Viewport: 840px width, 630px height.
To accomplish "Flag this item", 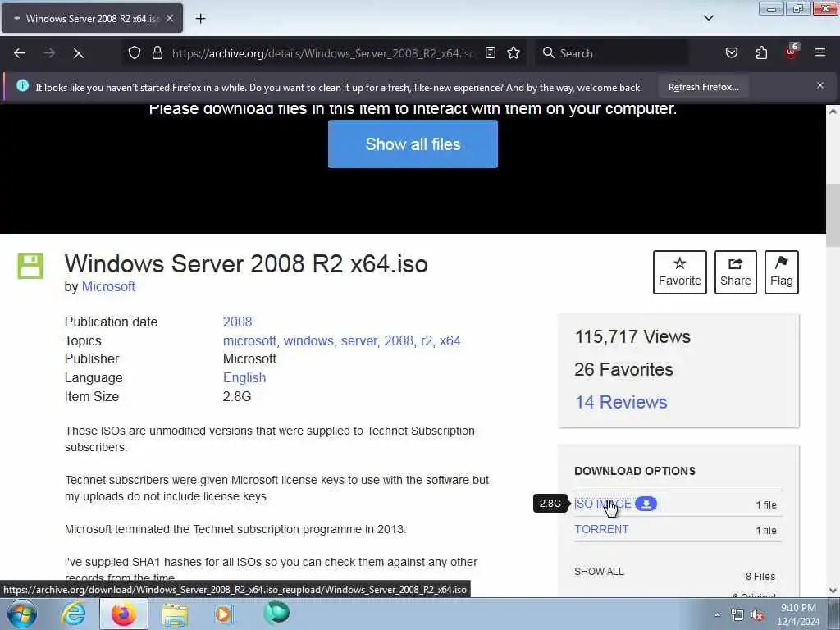I will click(x=781, y=272).
